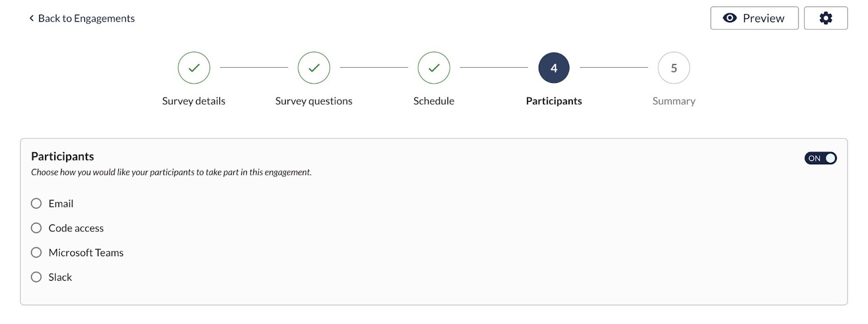Screen dimensions: 868x324
Task: Open settings via the gear icon
Action: pyautogui.click(x=826, y=18)
